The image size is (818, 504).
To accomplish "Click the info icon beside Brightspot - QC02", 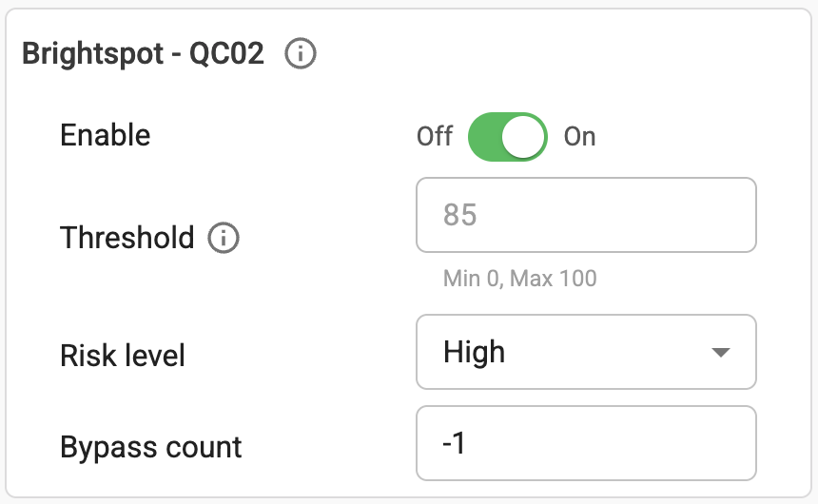I will pyautogui.click(x=301, y=55).
